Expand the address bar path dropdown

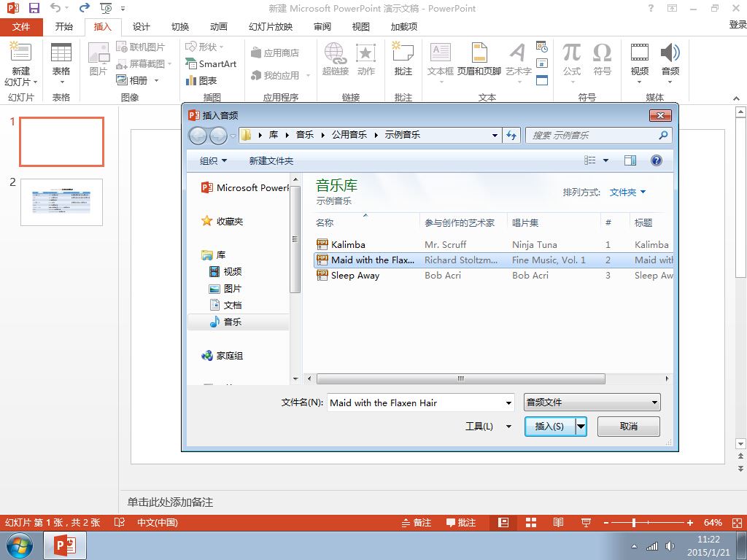click(x=495, y=135)
